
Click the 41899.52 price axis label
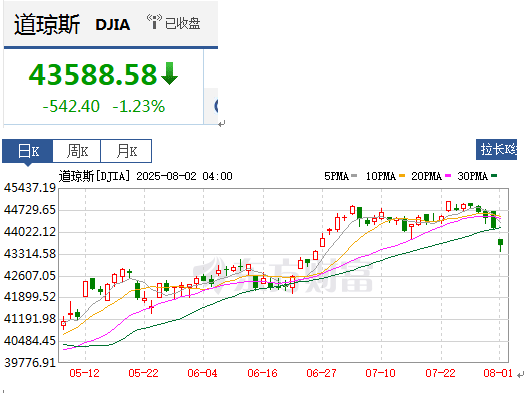[x=30, y=297]
